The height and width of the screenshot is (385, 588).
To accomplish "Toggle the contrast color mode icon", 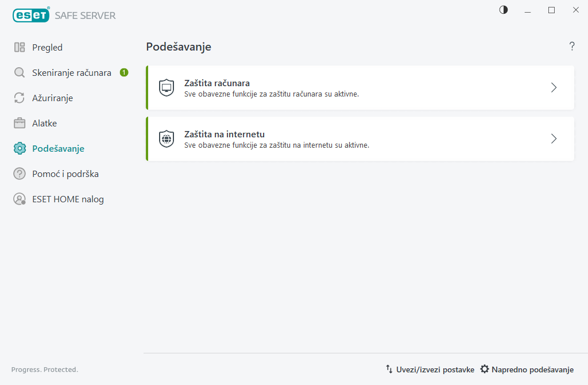I will pos(504,10).
